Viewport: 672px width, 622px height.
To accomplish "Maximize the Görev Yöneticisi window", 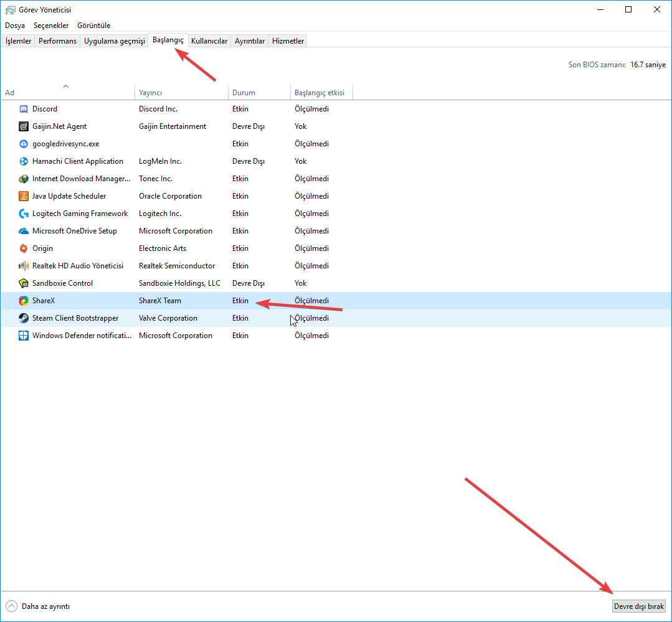I will coord(628,9).
